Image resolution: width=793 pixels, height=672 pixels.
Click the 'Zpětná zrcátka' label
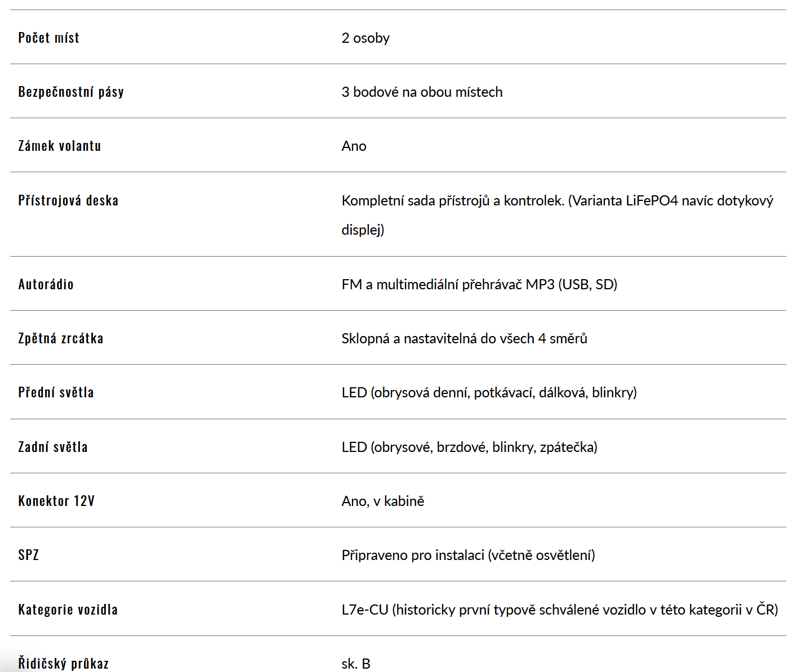(x=61, y=338)
